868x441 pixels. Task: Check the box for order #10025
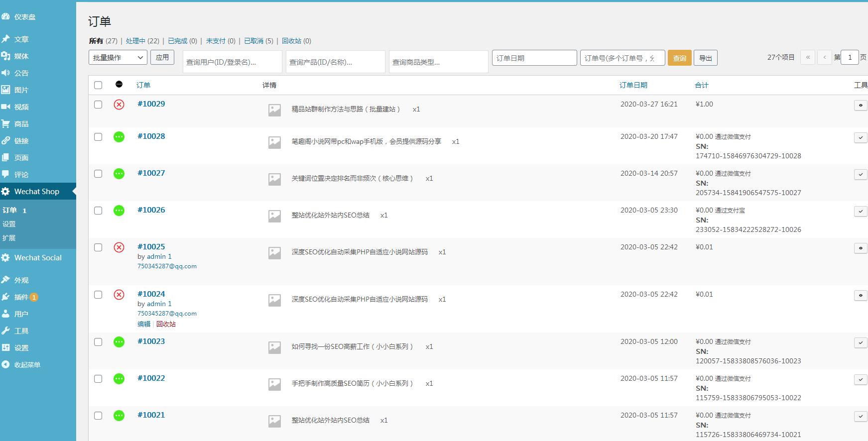click(98, 247)
